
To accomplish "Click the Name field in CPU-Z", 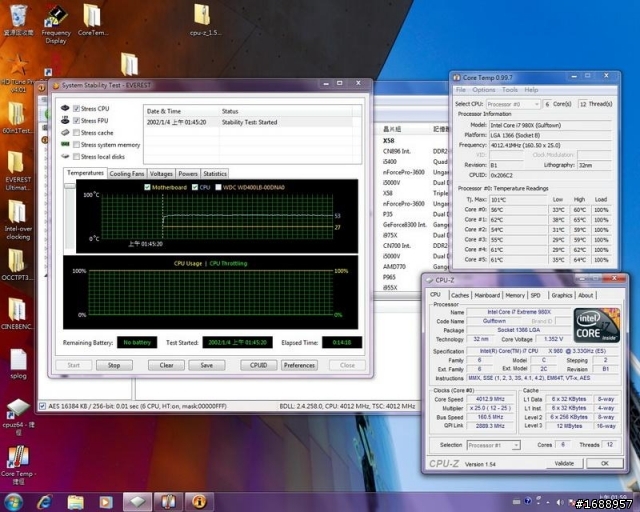I will click(x=519, y=312).
